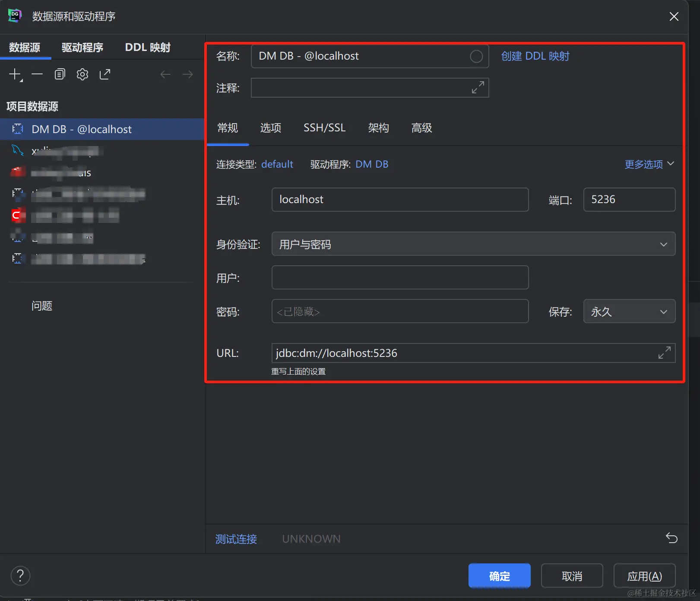Go back with the left arrow icon
The width and height of the screenshot is (700, 601).
pos(165,74)
